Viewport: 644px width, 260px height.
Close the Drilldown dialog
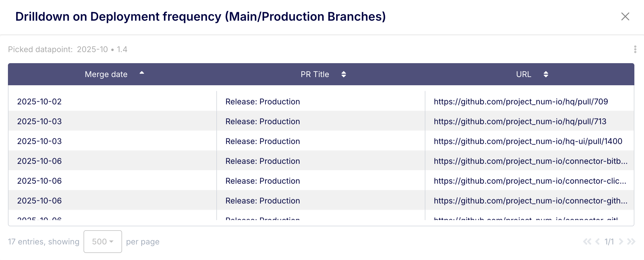click(x=625, y=16)
